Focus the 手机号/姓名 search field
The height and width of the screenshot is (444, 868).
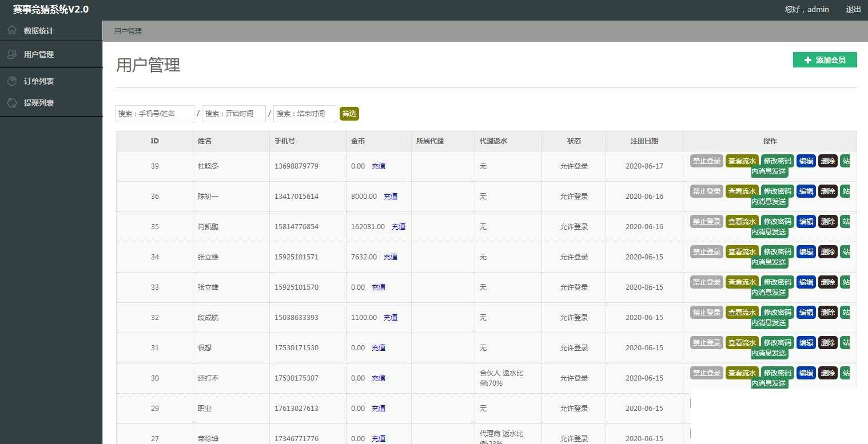[154, 114]
